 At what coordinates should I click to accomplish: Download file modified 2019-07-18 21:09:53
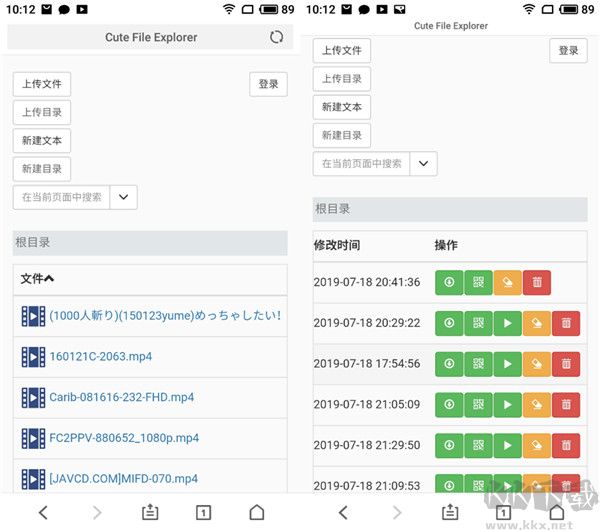[449, 484]
